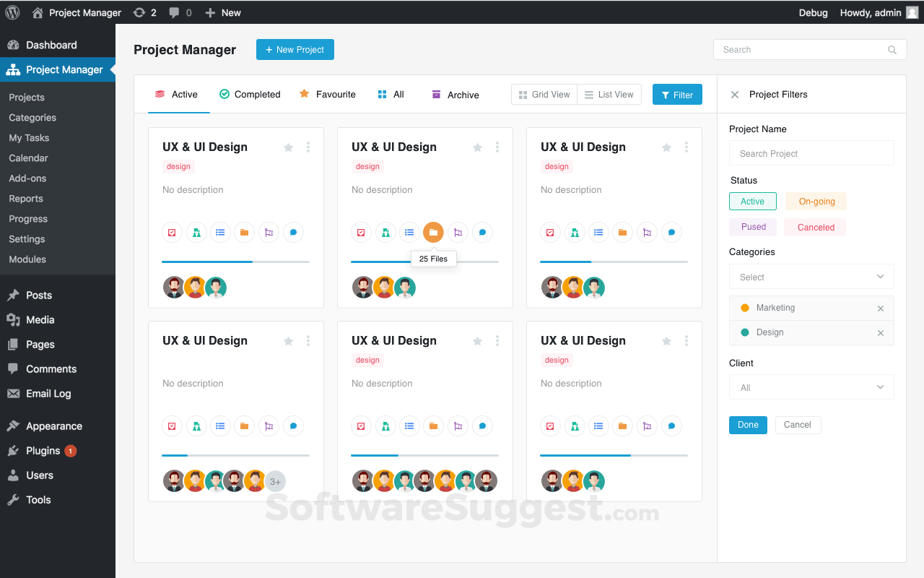Click the purple milestones flag icon on a project
Viewport: 924px width, 578px height.
(269, 232)
